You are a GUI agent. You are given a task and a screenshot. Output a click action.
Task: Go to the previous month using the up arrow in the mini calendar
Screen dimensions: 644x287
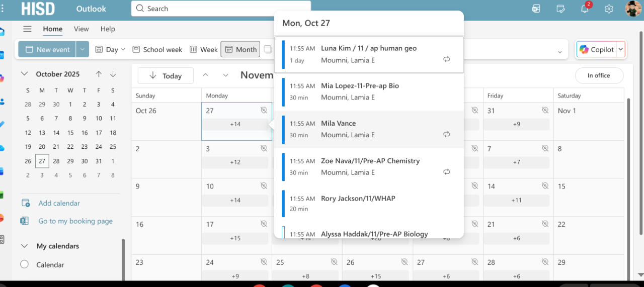click(x=99, y=74)
